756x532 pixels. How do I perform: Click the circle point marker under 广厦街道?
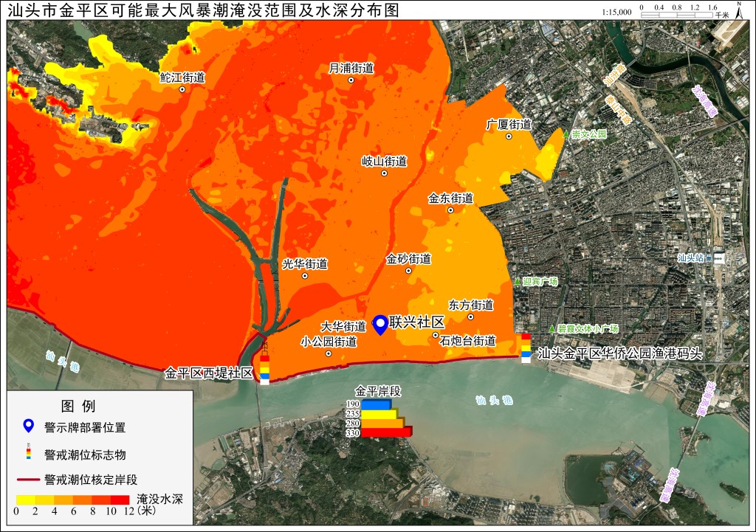click(x=509, y=137)
